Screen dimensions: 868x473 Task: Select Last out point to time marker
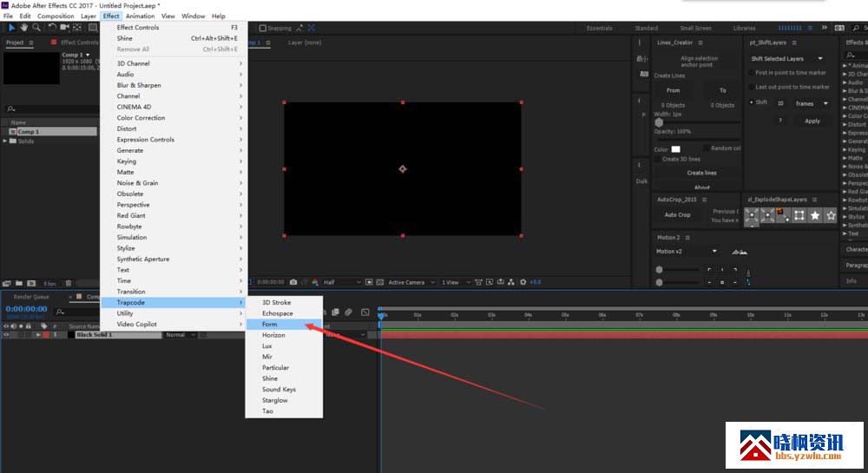tap(751, 87)
